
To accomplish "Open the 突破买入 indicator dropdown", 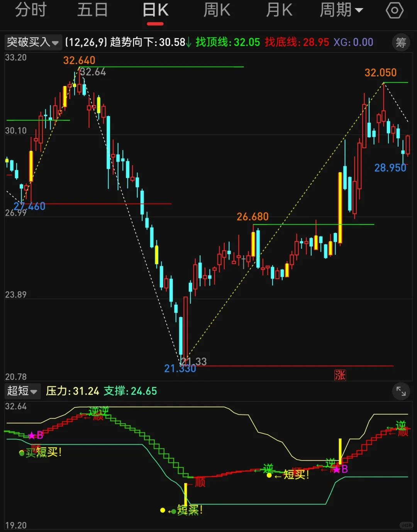I will click(33, 42).
